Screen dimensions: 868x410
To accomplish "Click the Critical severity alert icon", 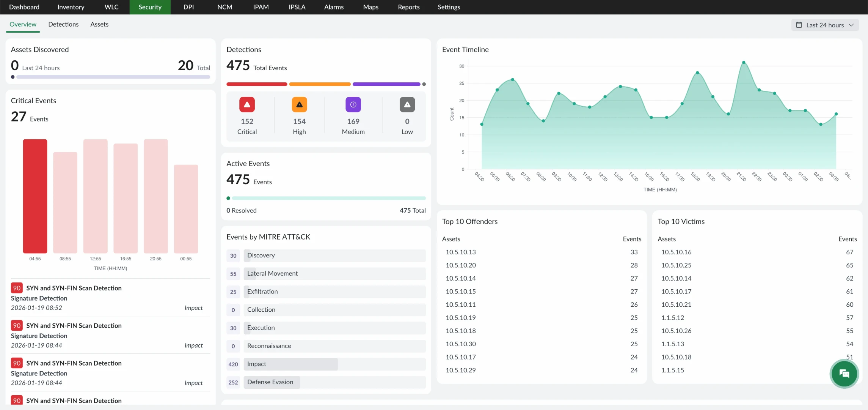I will point(247,104).
